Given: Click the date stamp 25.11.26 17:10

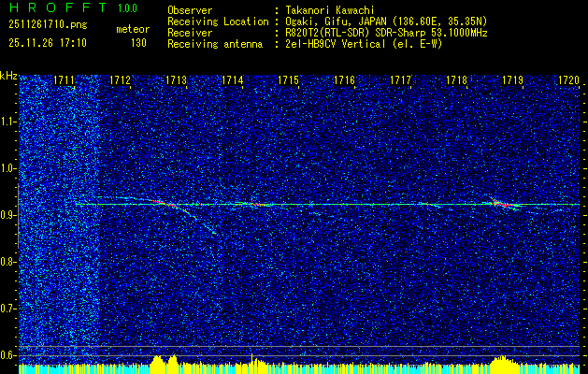Looking at the screenshot, I should pos(48,43).
